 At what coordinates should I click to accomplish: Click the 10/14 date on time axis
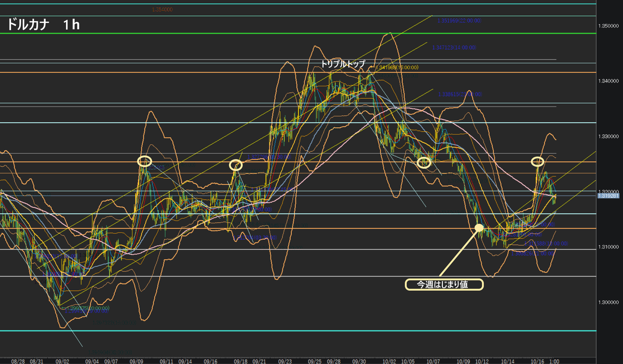click(x=508, y=360)
